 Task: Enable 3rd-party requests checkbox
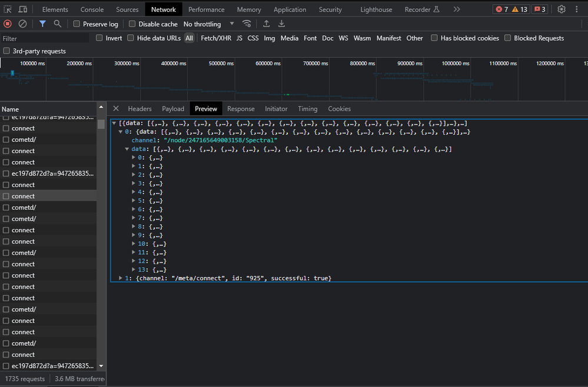pos(7,51)
